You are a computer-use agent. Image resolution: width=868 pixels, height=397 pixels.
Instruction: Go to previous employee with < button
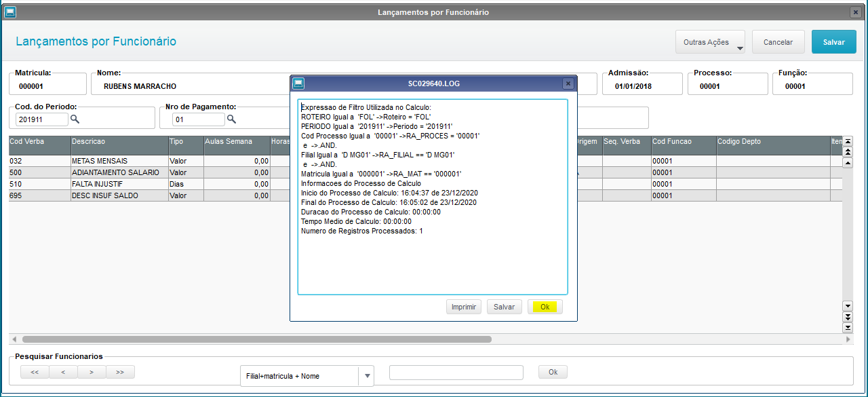63,372
